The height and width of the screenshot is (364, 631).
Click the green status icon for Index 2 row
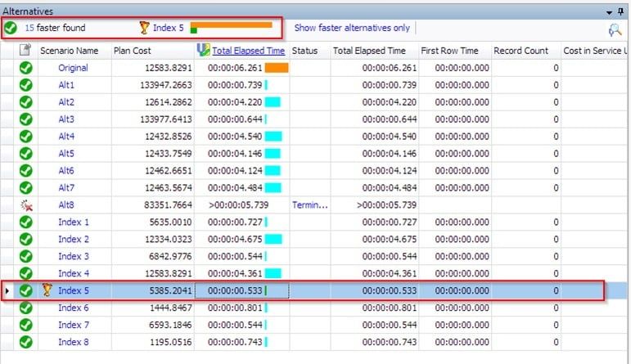(26, 240)
